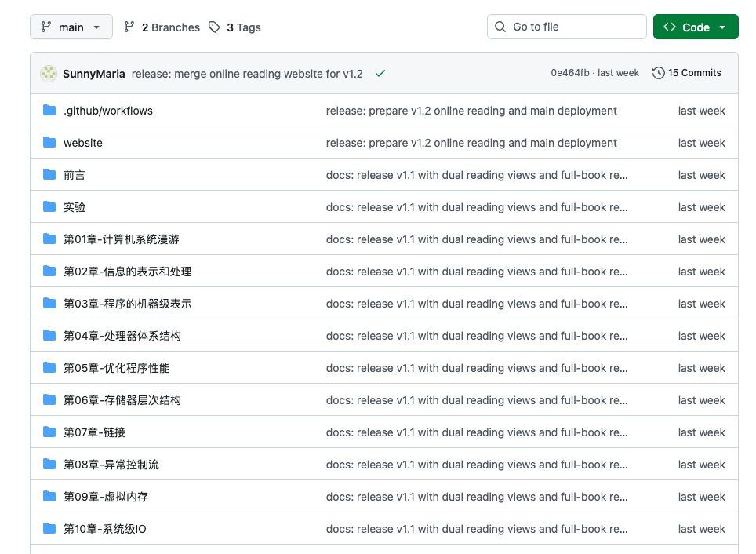This screenshot has height=554, width=756.
Task: Open folder 第03章-程序的机器级表示
Action: pyautogui.click(x=128, y=304)
